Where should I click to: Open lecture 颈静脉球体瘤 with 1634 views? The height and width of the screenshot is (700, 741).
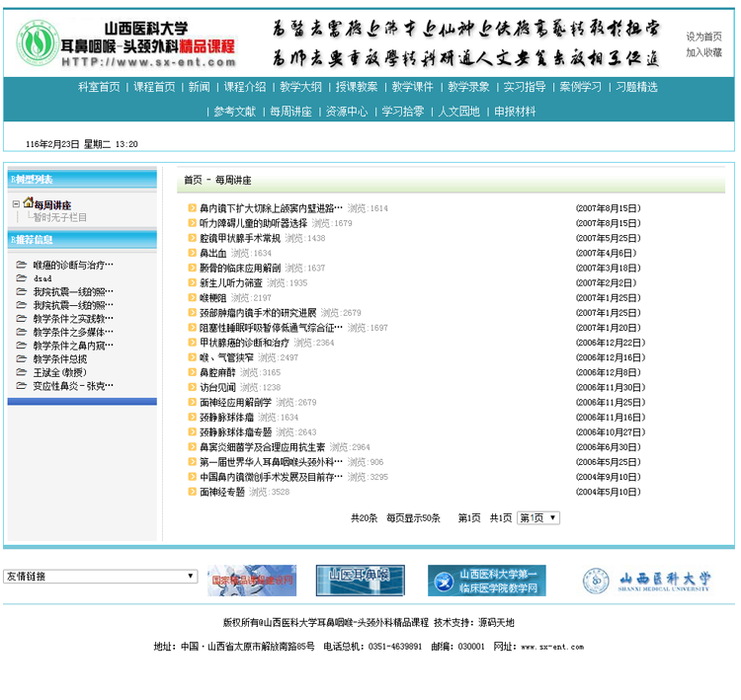click(x=226, y=417)
